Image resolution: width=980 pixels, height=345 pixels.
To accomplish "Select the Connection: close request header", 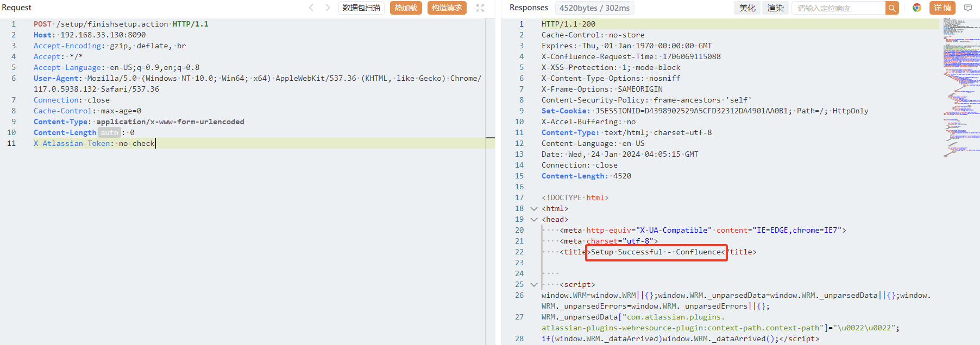I will coord(72,100).
